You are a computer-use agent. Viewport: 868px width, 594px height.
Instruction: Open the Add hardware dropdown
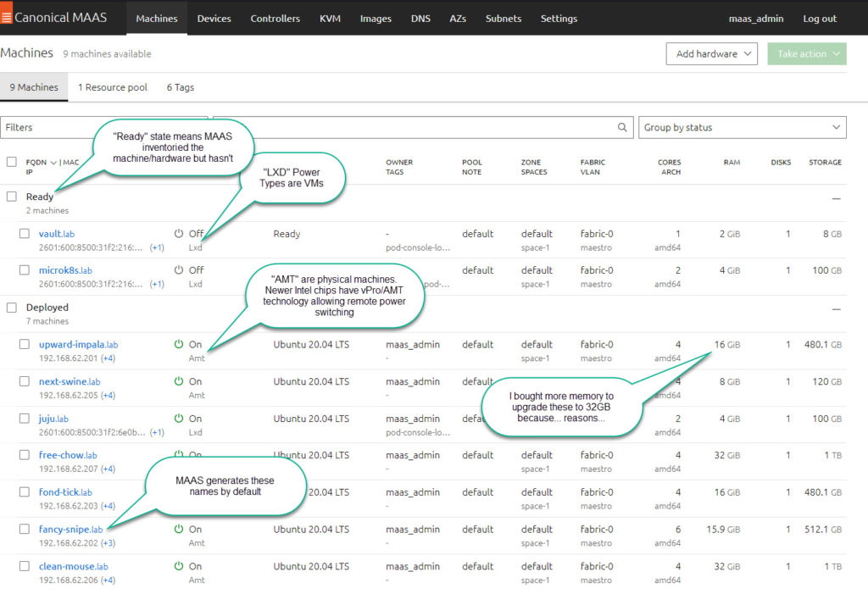[712, 53]
